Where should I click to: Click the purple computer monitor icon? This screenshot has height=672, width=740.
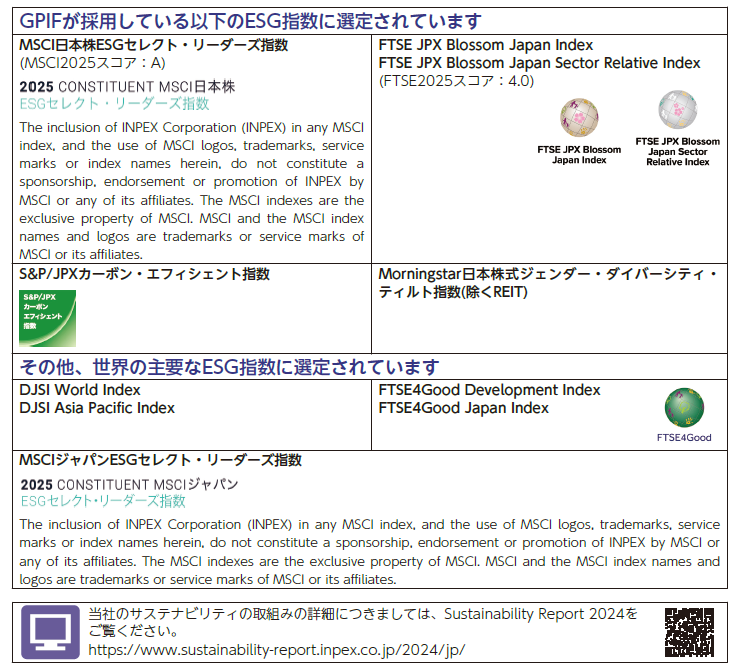(49, 630)
